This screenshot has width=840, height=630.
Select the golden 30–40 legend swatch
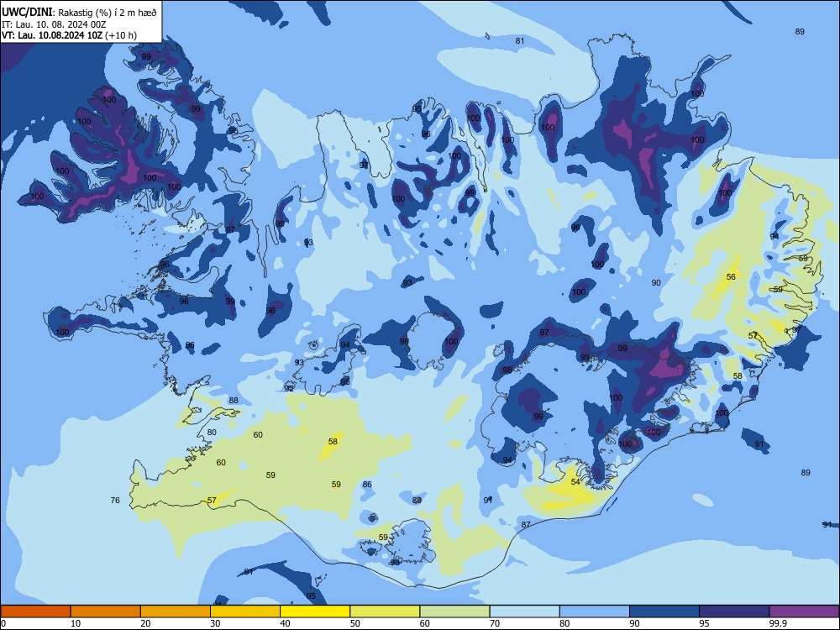click(245, 612)
